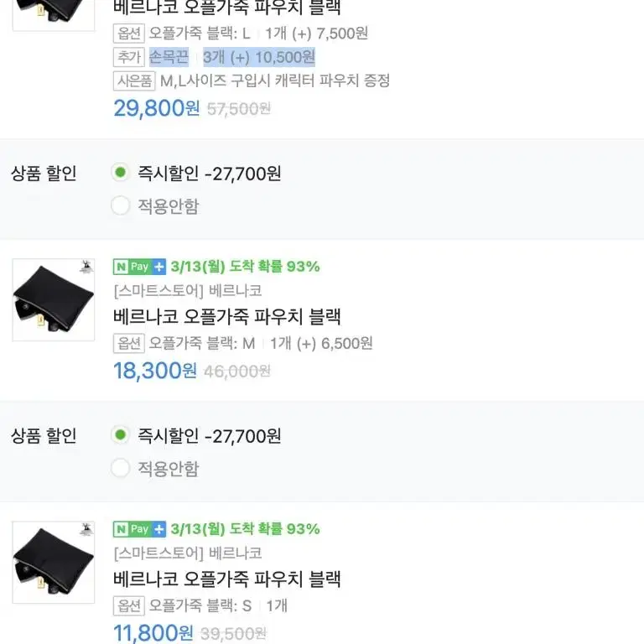Viewport: 644px width, 644px height.
Task: Click the 사은품 tag on the first product
Action: (134, 80)
